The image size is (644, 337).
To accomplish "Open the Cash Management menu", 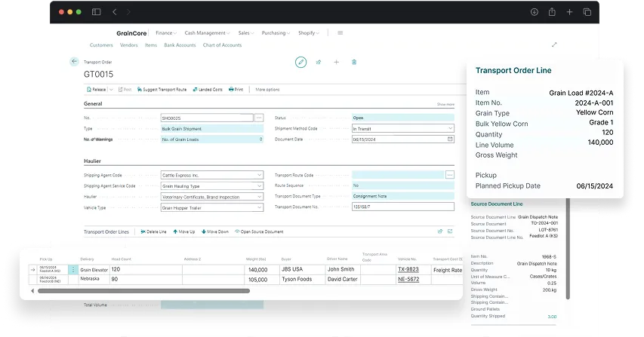I will pyautogui.click(x=207, y=33).
